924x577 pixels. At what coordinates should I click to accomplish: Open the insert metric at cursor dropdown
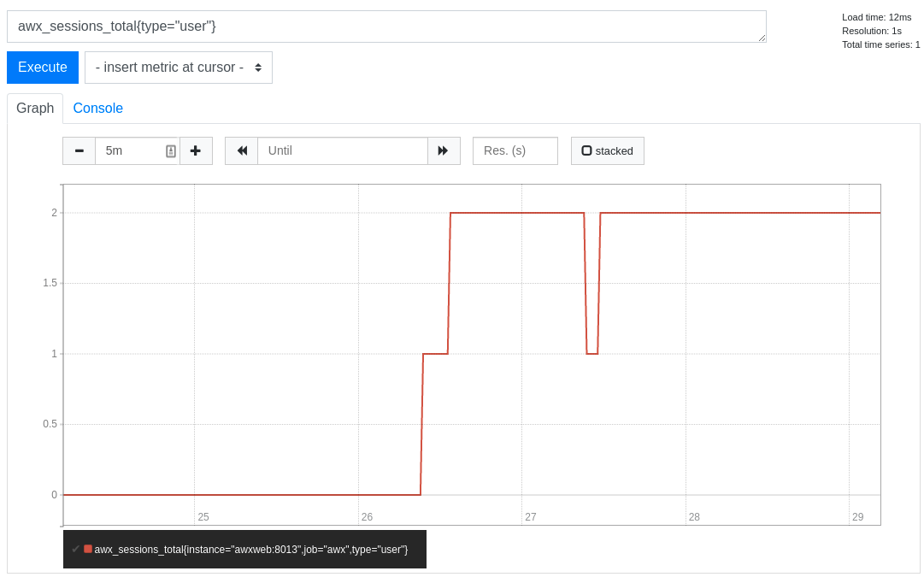coord(179,67)
